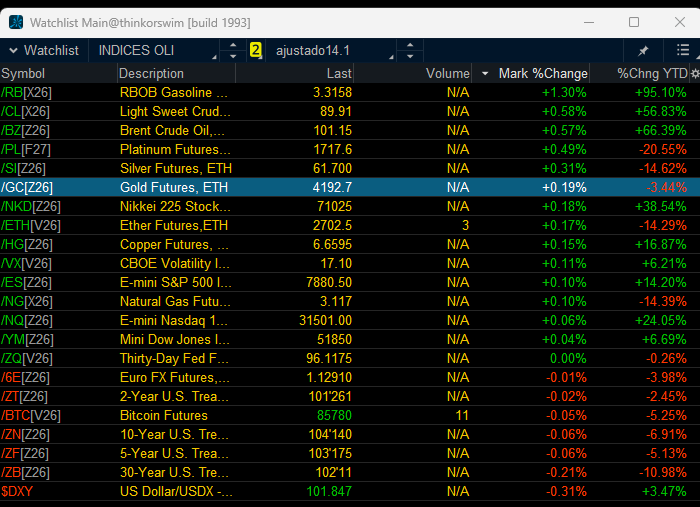Sort by %Chng YTD column header
The image size is (700, 507).
click(x=652, y=73)
